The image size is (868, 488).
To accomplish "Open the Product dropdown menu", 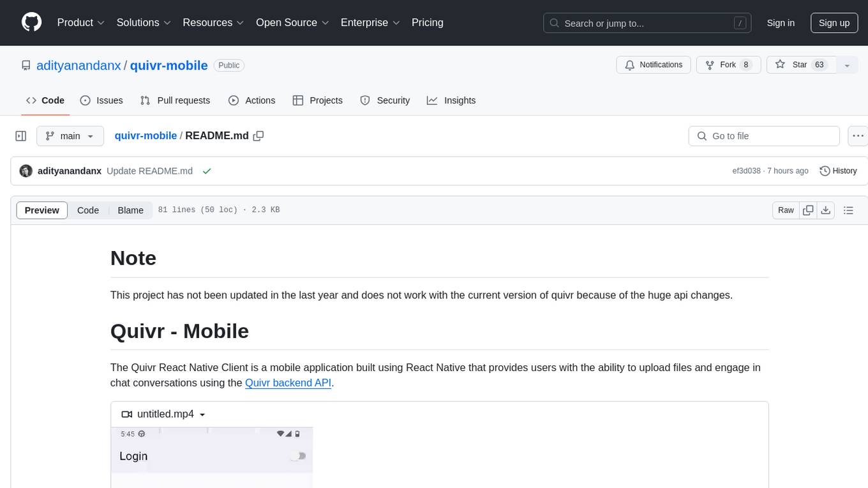I will pos(81,22).
